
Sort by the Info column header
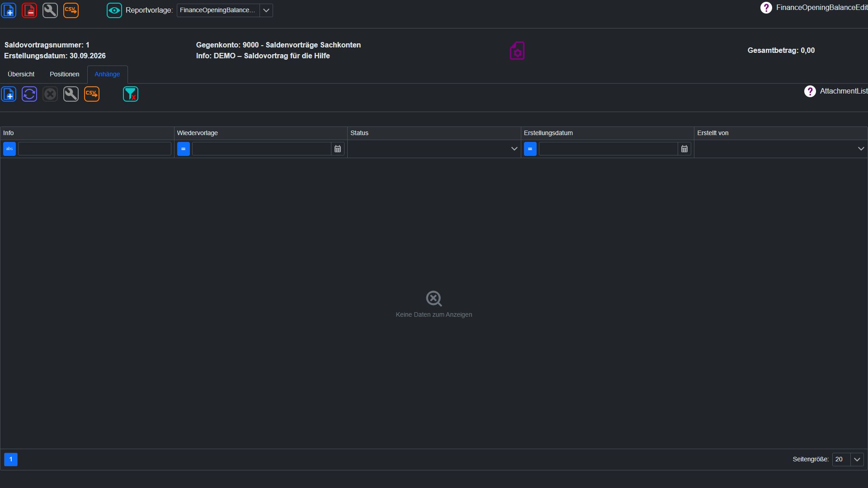tap(87, 133)
